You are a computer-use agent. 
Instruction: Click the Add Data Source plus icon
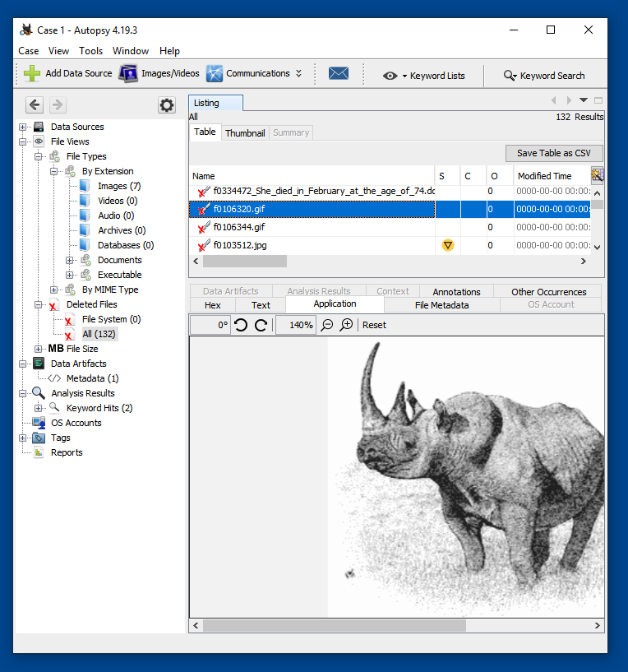coord(32,74)
